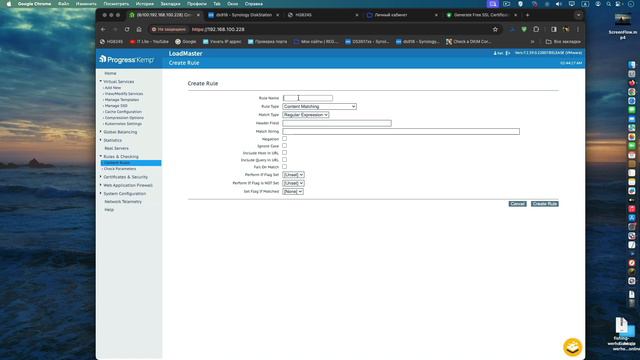
Task: Open the Match Type dropdown
Action: (306, 115)
